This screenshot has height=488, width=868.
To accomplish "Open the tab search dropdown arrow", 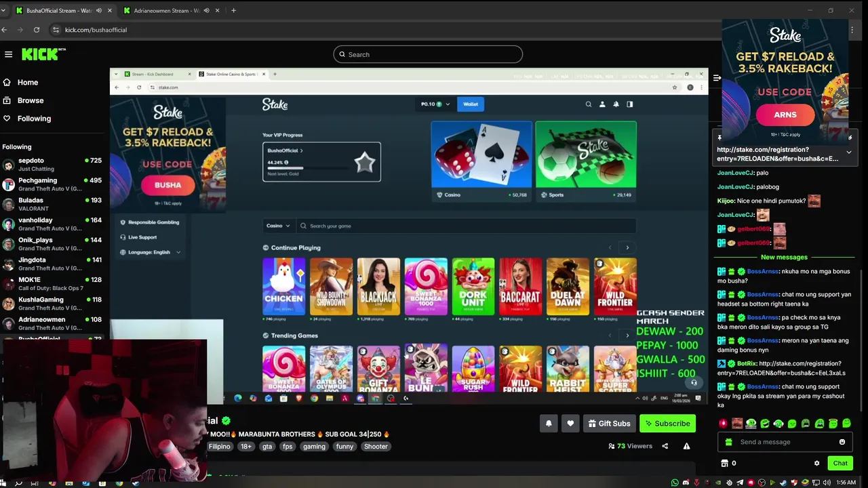I will (3, 10).
